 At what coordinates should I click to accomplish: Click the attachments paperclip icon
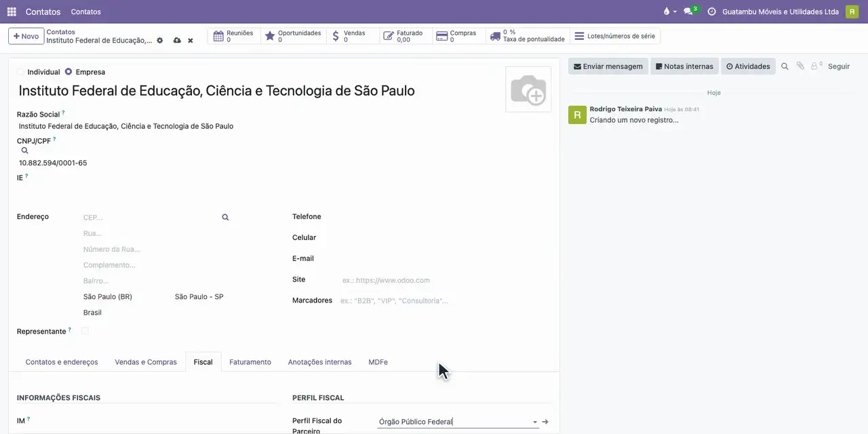click(800, 66)
